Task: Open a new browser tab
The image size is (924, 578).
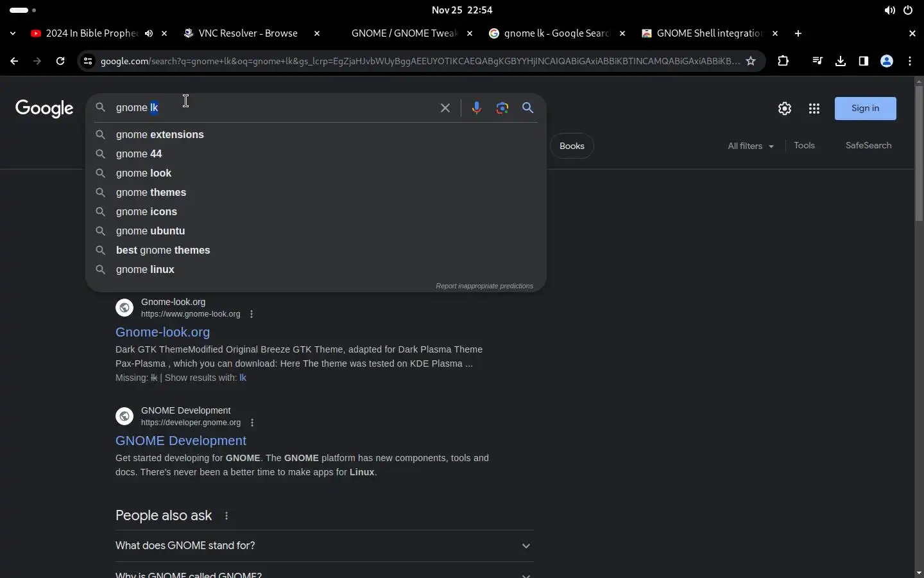Action: tap(798, 33)
